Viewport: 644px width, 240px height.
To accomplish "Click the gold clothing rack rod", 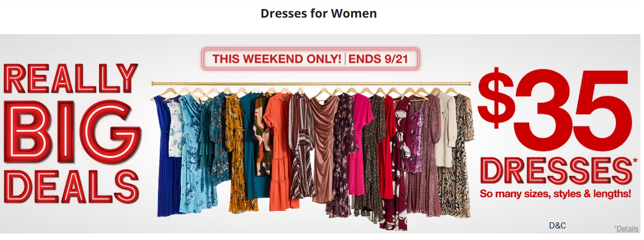I will click(311, 83).
